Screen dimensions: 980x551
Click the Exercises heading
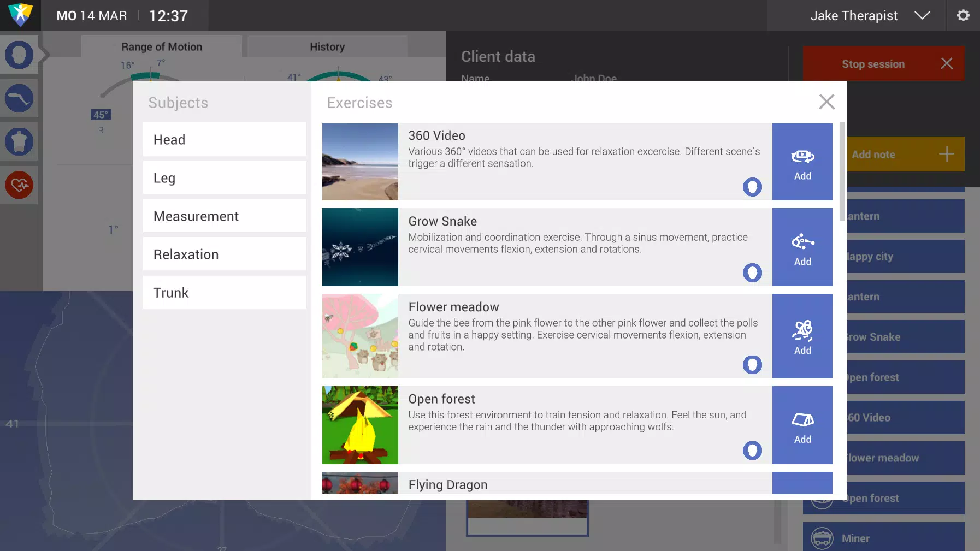point(359,103)
